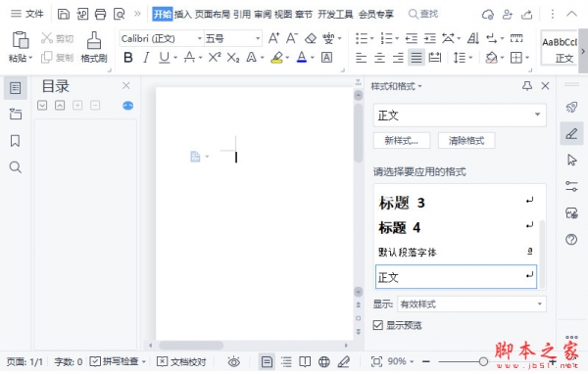This screenshot has height=374, width=588.
Task: Center align the text
Action: pyautogui.click(x=379, y=58)
